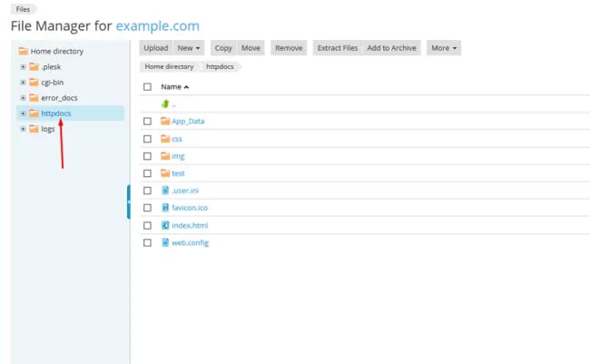
Task: Click the img folder icon in file list
Action: point(165,156)
